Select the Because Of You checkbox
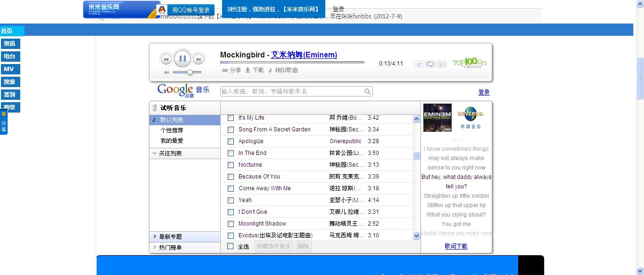Viewport: 644px width, 275px height. coord(231,177)
